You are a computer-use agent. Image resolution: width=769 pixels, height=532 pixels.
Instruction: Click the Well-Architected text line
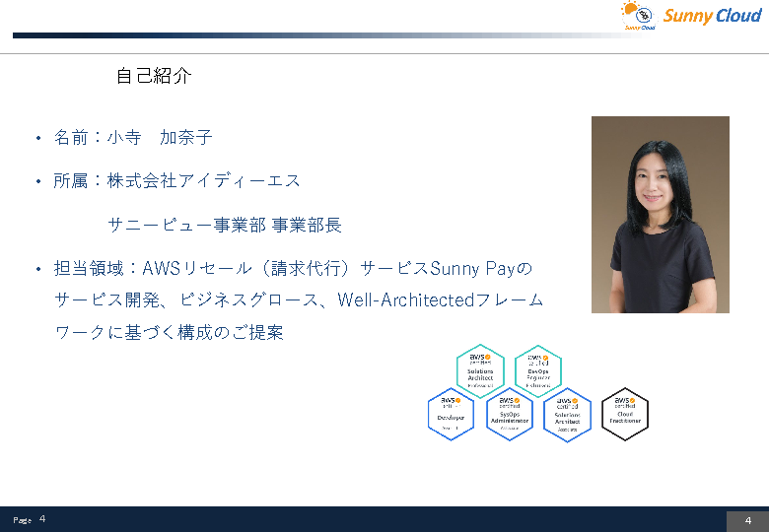299,299
